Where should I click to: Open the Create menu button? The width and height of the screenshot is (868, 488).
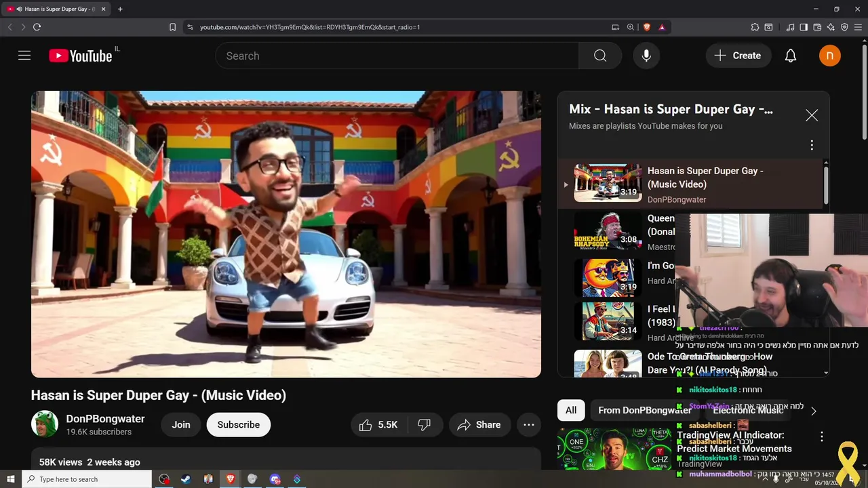[738, 56]
